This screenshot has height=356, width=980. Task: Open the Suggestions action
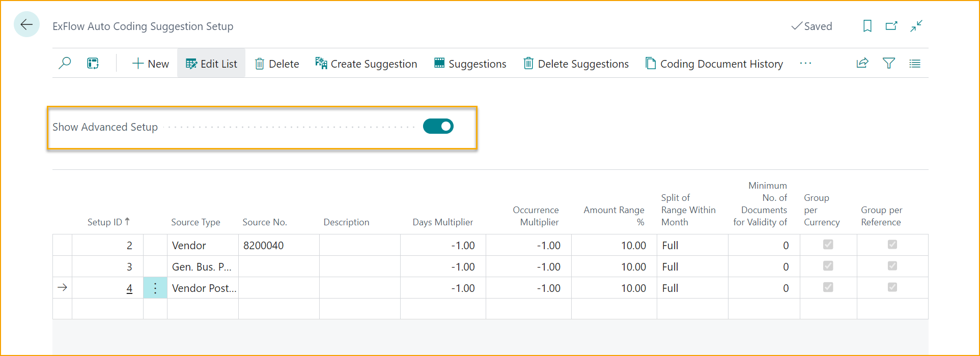[470, 64]
